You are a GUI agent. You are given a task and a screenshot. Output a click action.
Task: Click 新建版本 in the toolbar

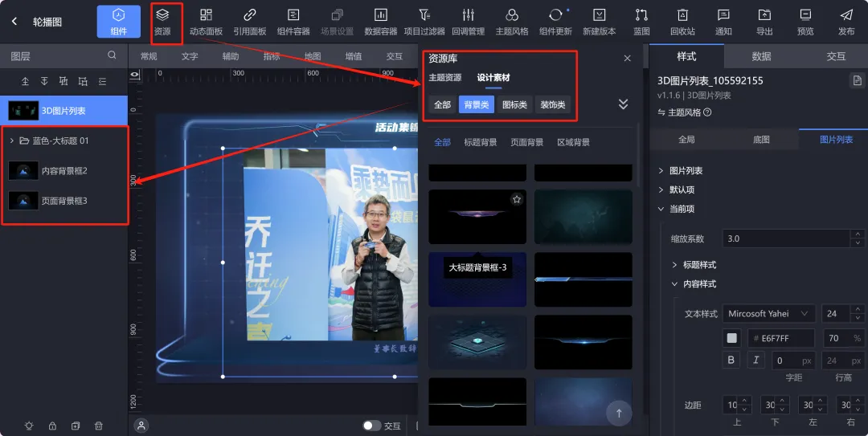tap(600, 22)
